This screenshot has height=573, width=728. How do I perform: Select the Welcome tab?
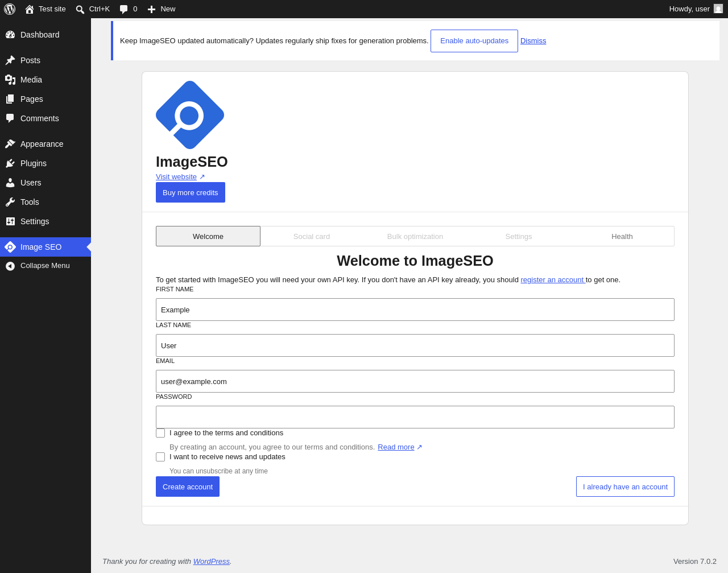click(208, 236)
